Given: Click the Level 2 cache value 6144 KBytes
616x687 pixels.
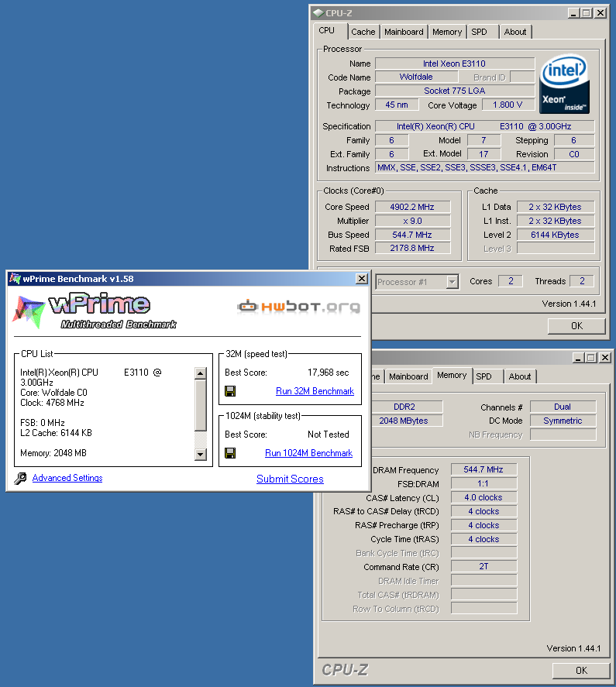Looking at the screenshot, I should [x=556, y=235].
